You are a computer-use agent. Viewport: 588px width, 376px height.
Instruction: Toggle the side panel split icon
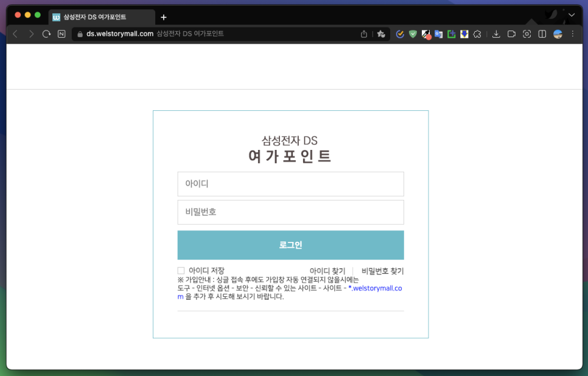[x=542, y=34]
